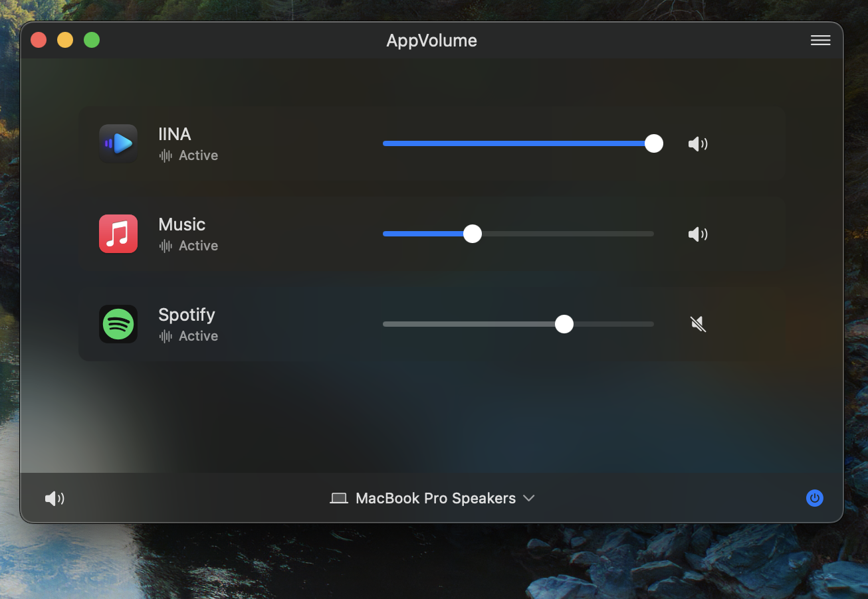Click the Active label under Spotify
Screen dimensions: 868x599
click(197, 335)
